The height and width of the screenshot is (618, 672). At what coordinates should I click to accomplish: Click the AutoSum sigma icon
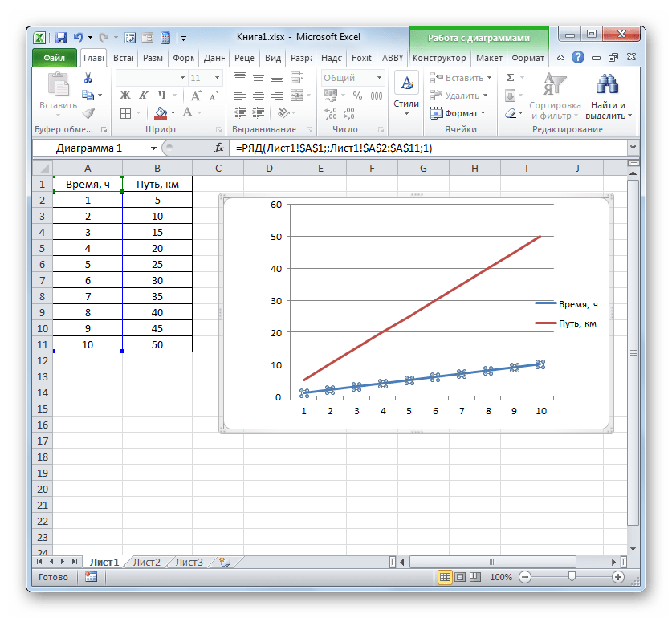pos(510,78)
